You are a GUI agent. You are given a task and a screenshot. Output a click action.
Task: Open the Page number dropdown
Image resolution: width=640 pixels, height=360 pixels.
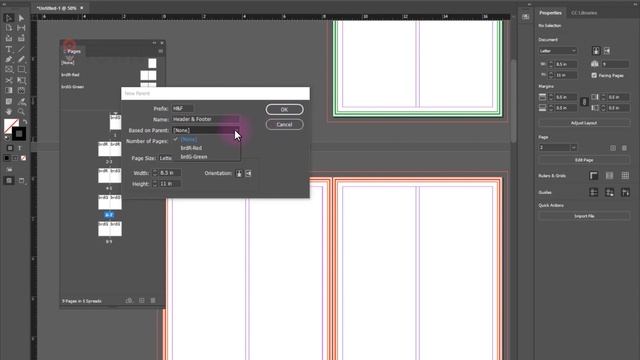point(573,148)
